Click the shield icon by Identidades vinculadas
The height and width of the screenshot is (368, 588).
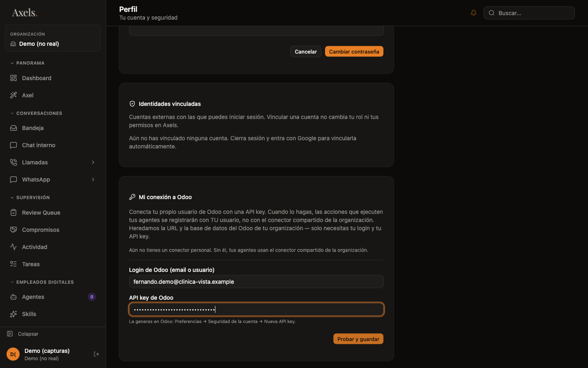click(x=132, y=104)
